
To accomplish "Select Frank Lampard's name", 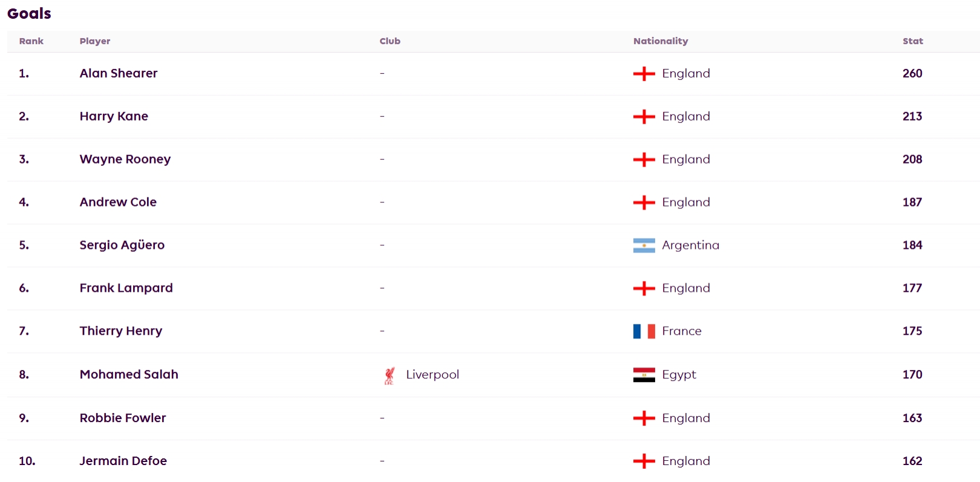I will [x=126, y=288].
